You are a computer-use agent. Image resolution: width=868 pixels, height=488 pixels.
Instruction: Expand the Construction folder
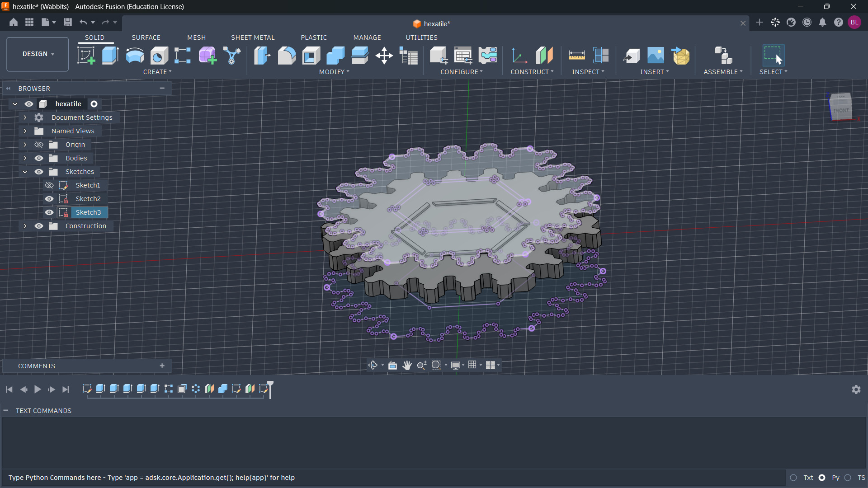[x=25, y=226]
